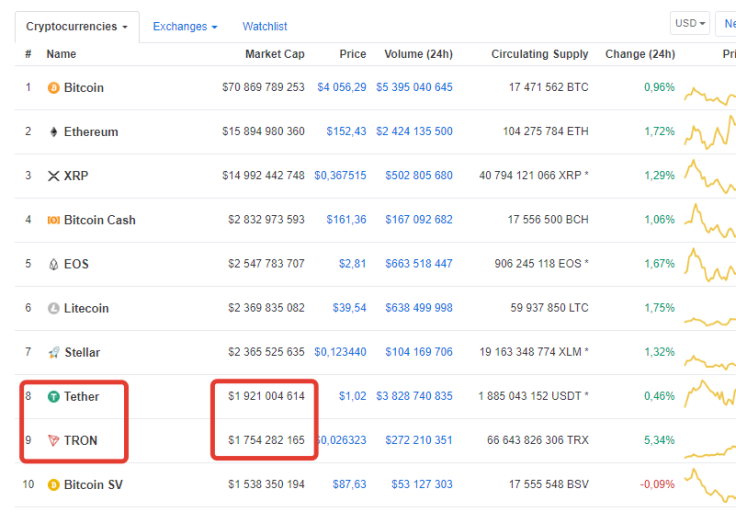Click the red TRON icon
Image resolution: width=736 pixels, height=512 pixels.
54,441
